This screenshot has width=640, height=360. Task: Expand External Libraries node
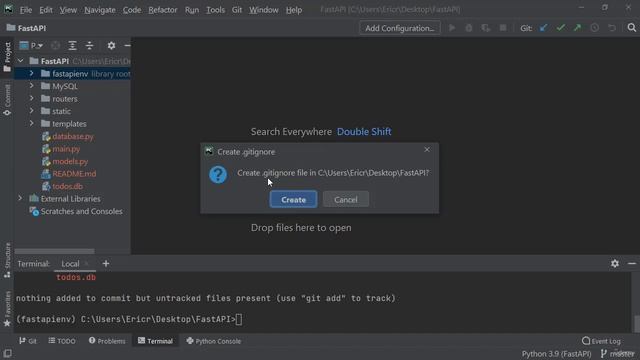click(x=20, y=198)
